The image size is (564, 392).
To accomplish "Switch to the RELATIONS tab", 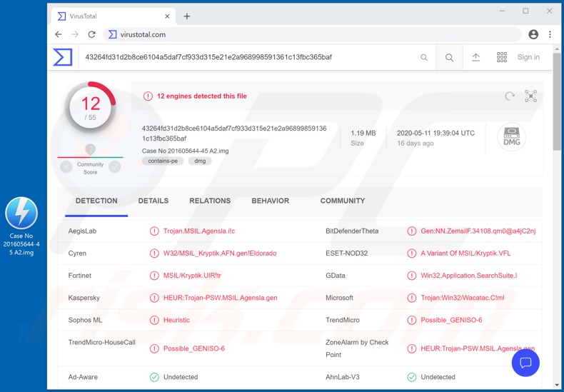I will (210, 201).
